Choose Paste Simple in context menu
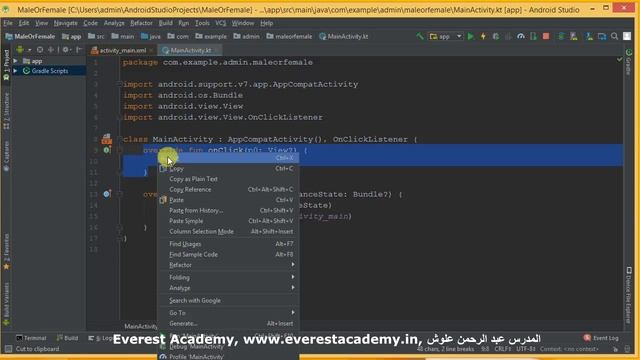Viewport: 640px width, 360px height. click(228, 221)
